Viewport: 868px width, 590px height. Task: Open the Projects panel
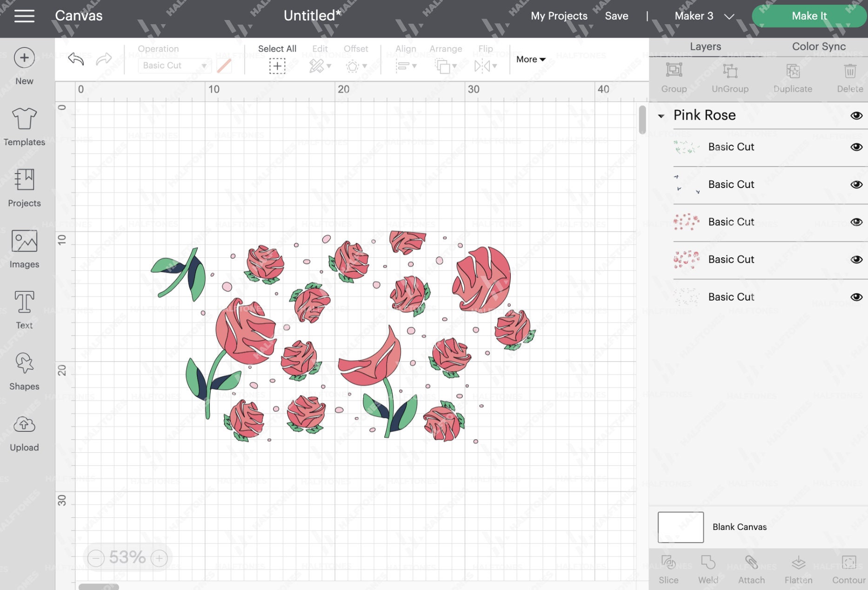pos(24,188)
